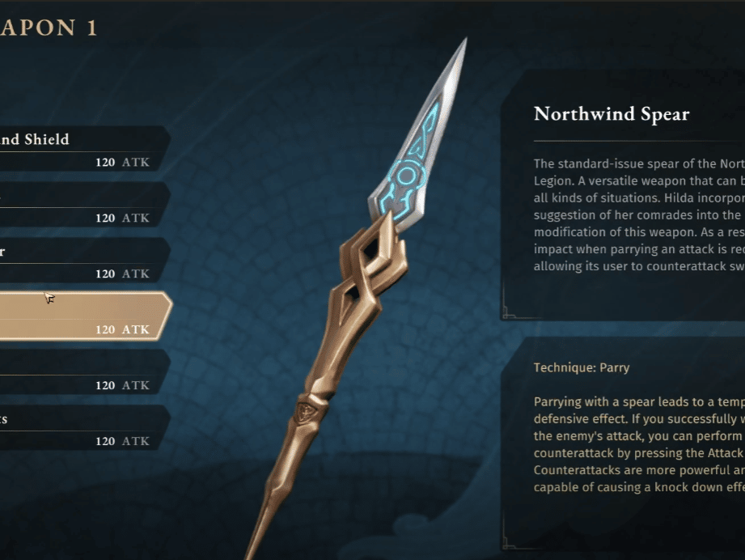This screenshot has height=560, width=745.
Task: Click the 120 ATK stat on the bottom entry
Action: coord(123,442)
